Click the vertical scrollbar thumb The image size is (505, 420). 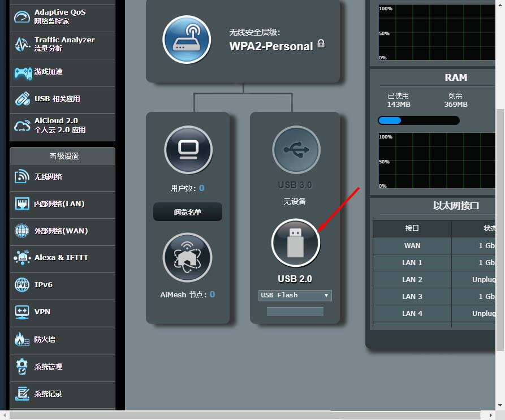point(500,230)
